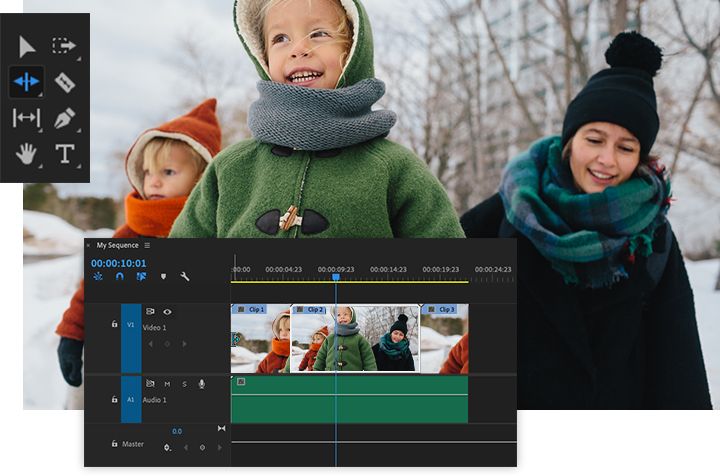This screenshot has width=720, height=476.
Task: Toggle Snap in timeline magnet icon
Action: 120,276
